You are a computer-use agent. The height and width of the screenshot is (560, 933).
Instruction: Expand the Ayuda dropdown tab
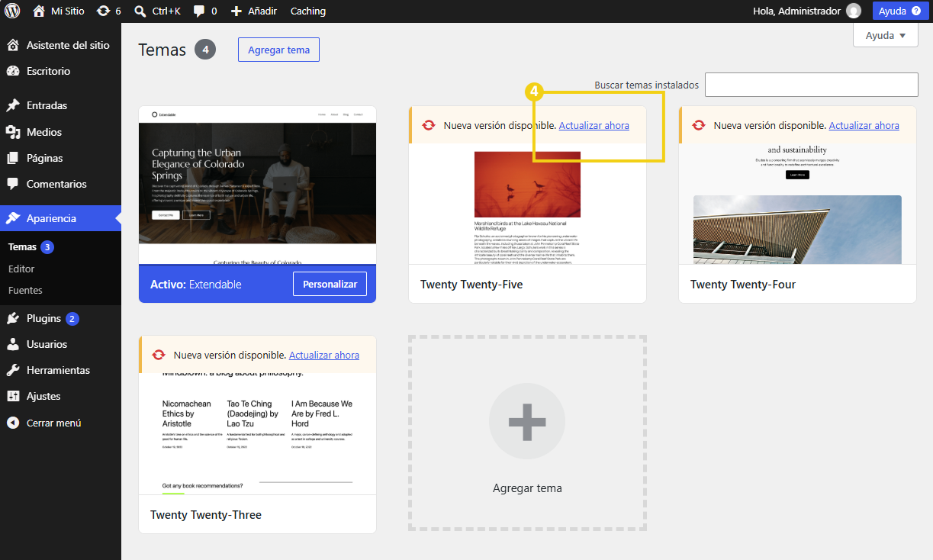[885, 35]
